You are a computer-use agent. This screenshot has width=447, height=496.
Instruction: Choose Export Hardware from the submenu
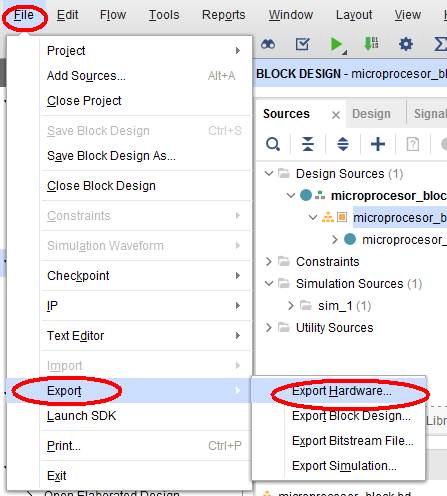point(342,391)
